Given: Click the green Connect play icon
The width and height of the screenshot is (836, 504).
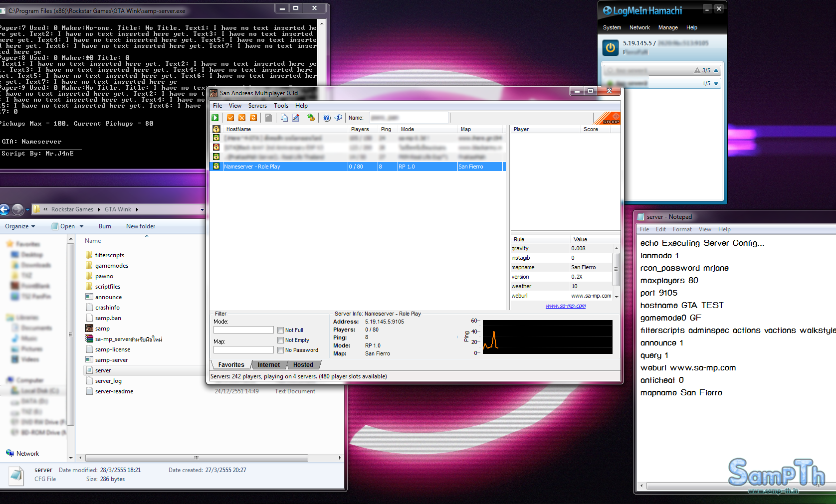Looking at the screenshot, I should click(x=215, y=118).
